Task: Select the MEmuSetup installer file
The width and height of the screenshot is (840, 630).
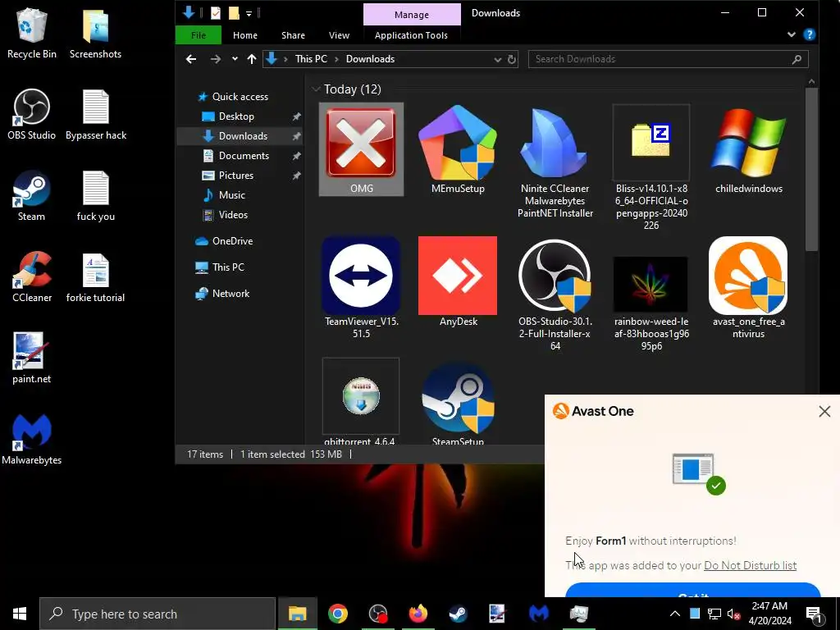Action: click(x=458, y=149)
